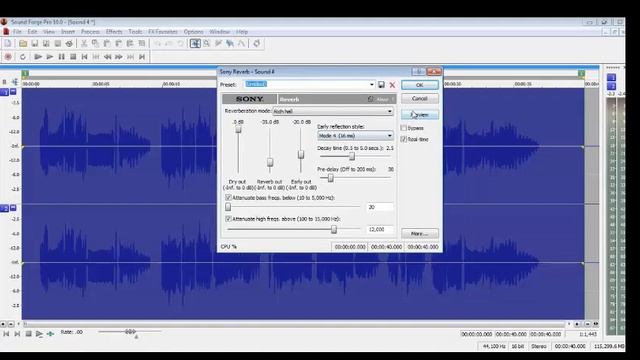640x360 pixels.
Task: Click Rewind in transport bar
Action: [107, 57]
